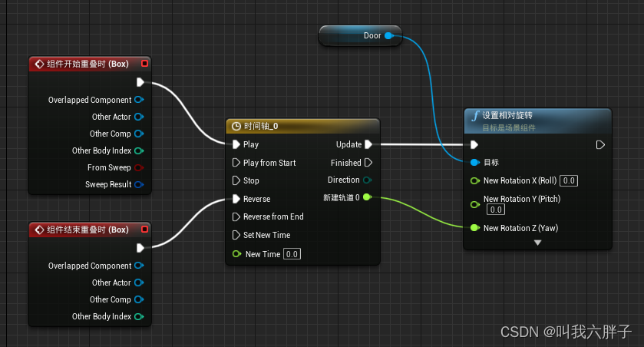Click the Set New Time input pin
The height and width of the screenshot is (347, 644).
[x=236, y=235]
